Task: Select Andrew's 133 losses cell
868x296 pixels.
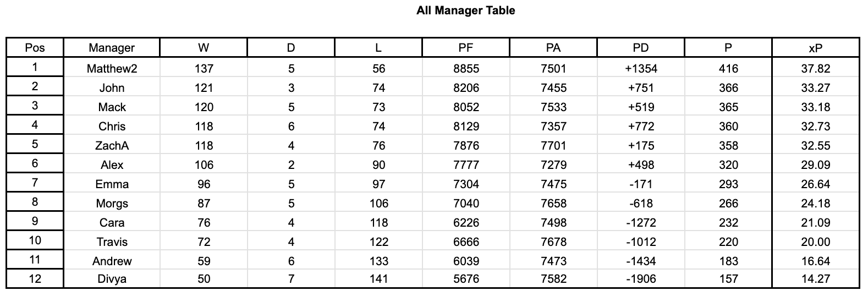Action: tap(378, 261)
